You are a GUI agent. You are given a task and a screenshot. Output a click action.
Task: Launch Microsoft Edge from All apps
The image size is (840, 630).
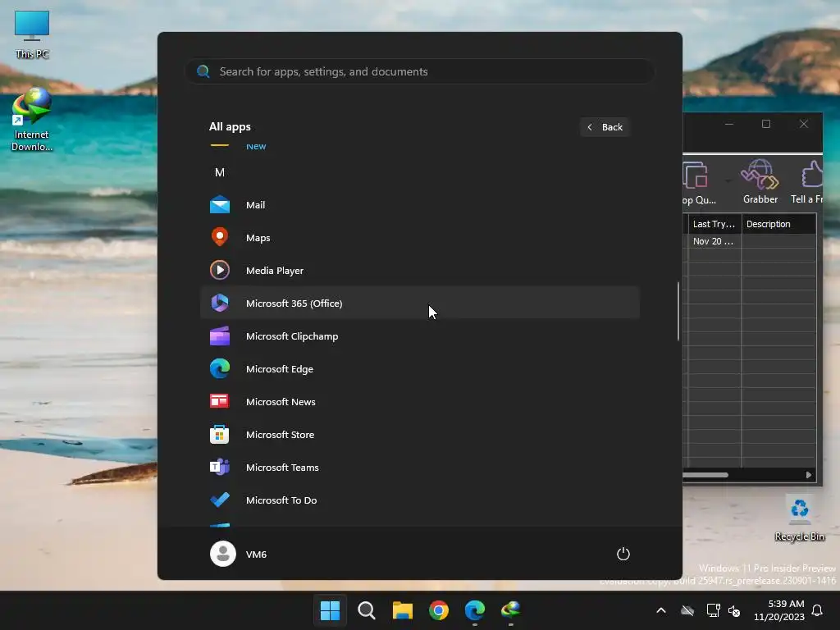click(419, 368)
